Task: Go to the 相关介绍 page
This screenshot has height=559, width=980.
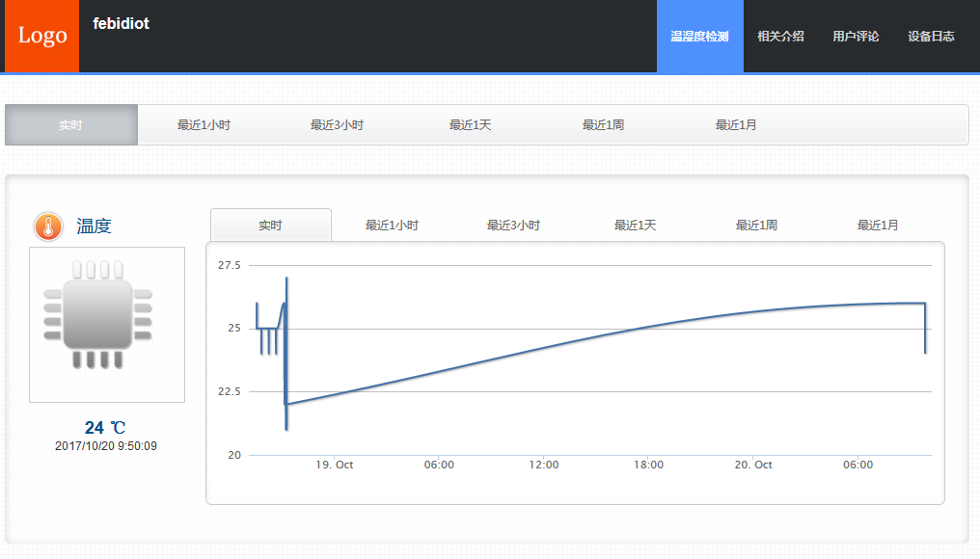Action: click(780, 37)
